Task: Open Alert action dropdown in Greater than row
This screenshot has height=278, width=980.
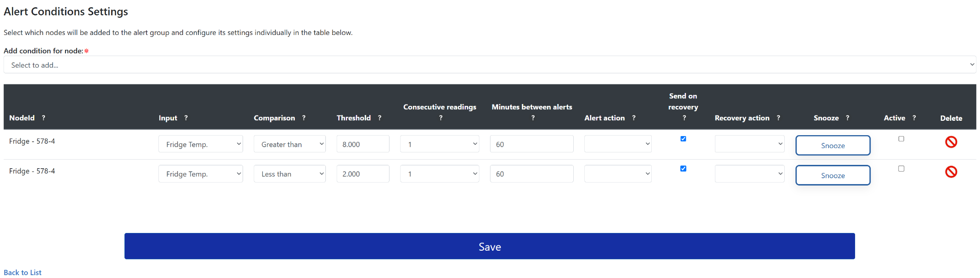Action: (618, 144)
